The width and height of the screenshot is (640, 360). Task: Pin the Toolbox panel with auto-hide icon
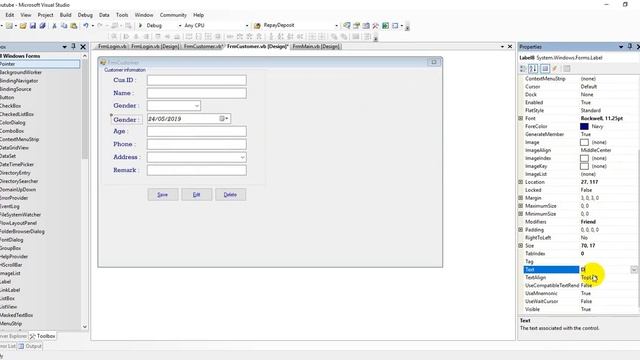tap(73, 47)
